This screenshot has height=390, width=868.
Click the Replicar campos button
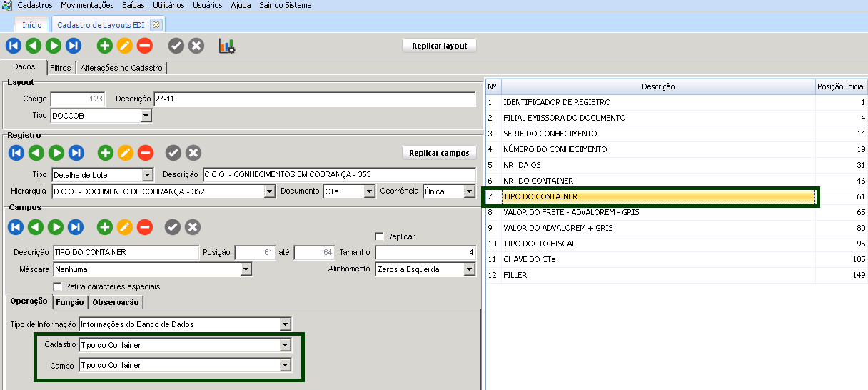tap(439, 153)
